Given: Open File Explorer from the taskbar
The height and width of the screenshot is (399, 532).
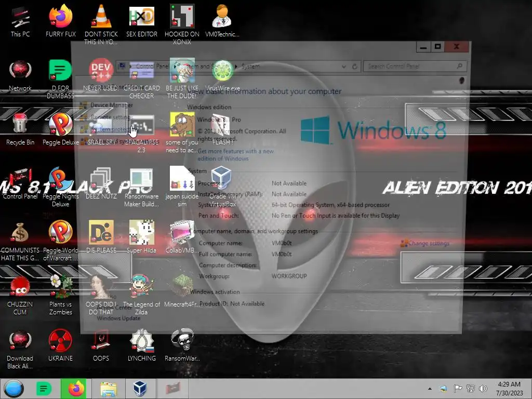Looking at the screenshot, I should pos(108,389).
